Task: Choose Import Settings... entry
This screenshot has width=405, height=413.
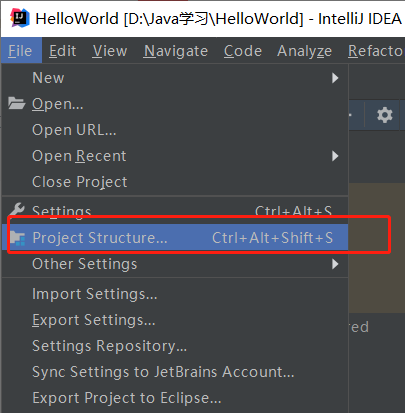Action: click(175, 294)
